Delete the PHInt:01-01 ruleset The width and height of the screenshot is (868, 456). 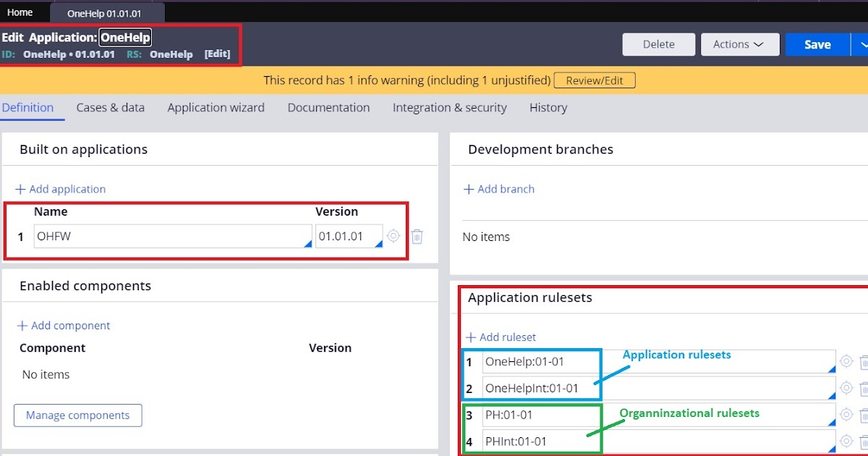pos(865,441)
